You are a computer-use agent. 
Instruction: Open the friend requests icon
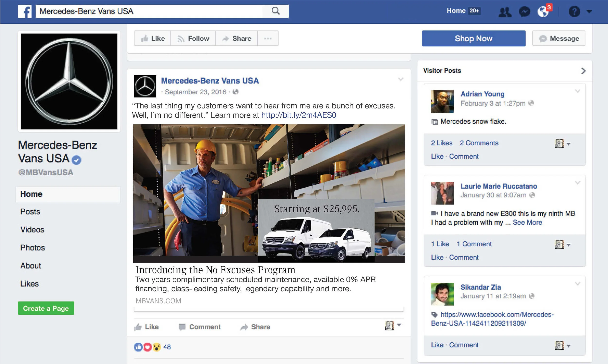click(x=505, y=12)
